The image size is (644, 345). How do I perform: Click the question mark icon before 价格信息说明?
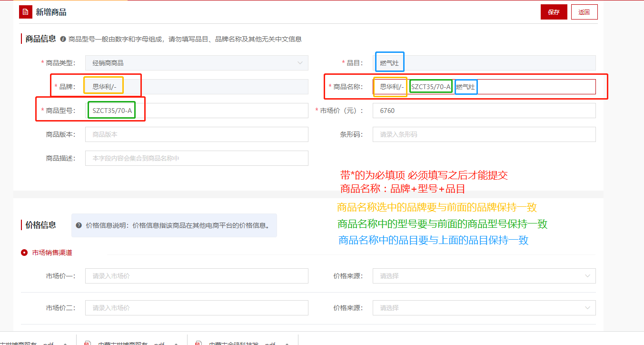click(79, 225)
